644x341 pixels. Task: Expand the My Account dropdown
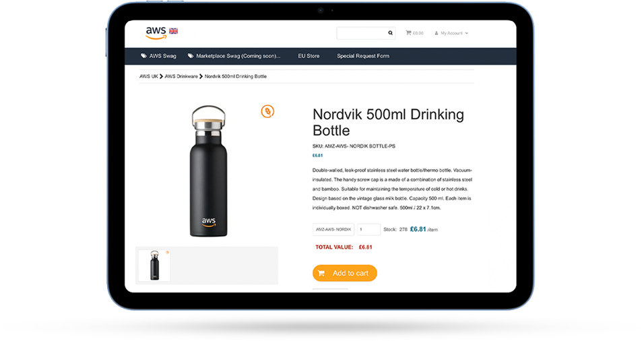point(451,33)
